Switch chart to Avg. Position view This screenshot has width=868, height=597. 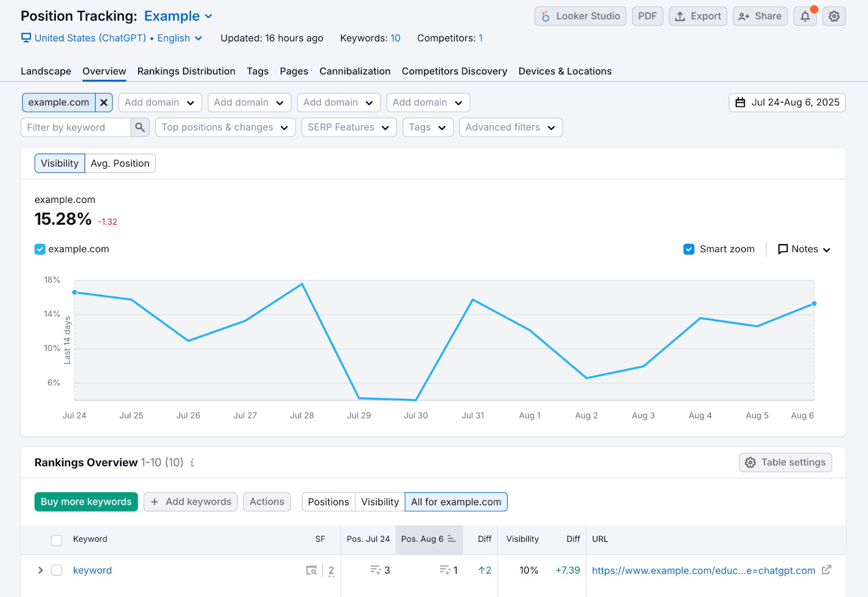[120, 163]
